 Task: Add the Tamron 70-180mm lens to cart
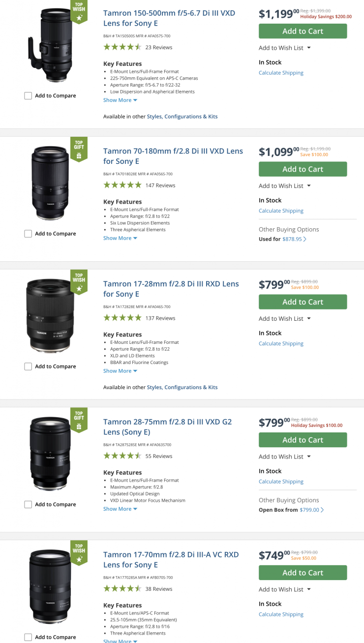click(303, 169)
